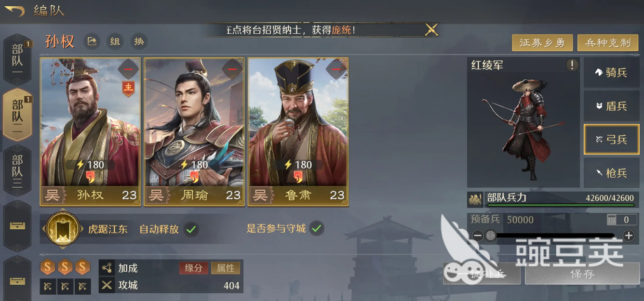Dismiss the notification with crossed swords icon
The height and width of the screenshot is (301, 644).
point(431,30)
